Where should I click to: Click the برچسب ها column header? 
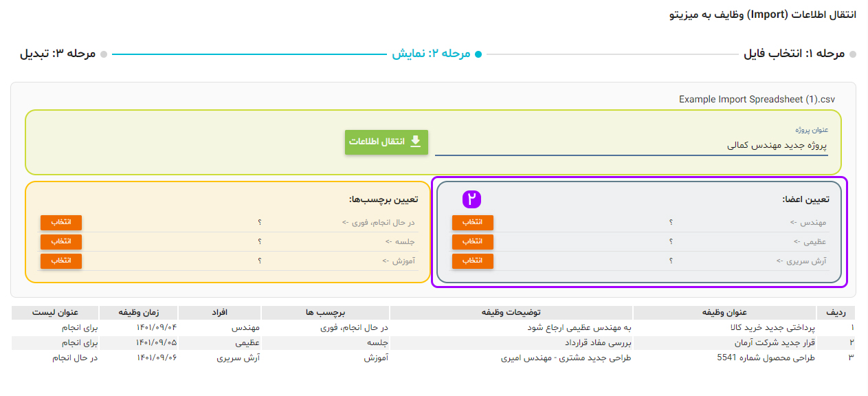[x=326, y=313]
